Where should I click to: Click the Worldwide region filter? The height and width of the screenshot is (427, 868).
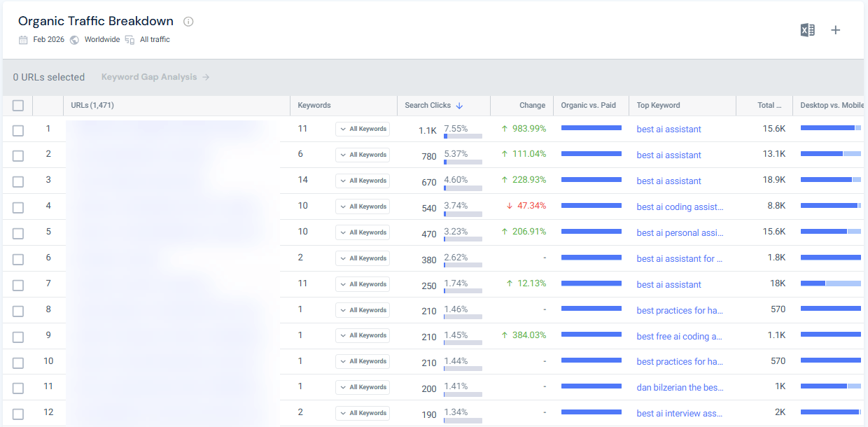pyautogui.click(x=102, y=40)
